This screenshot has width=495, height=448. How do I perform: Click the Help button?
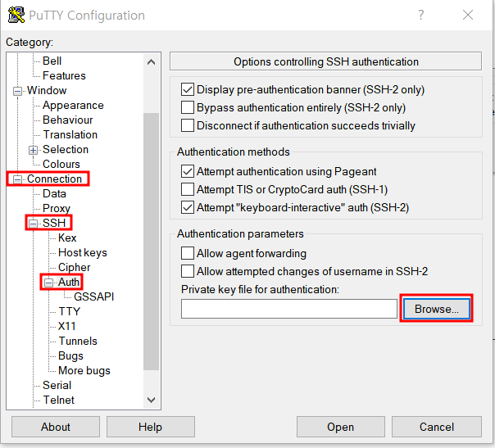pos(150,427)
